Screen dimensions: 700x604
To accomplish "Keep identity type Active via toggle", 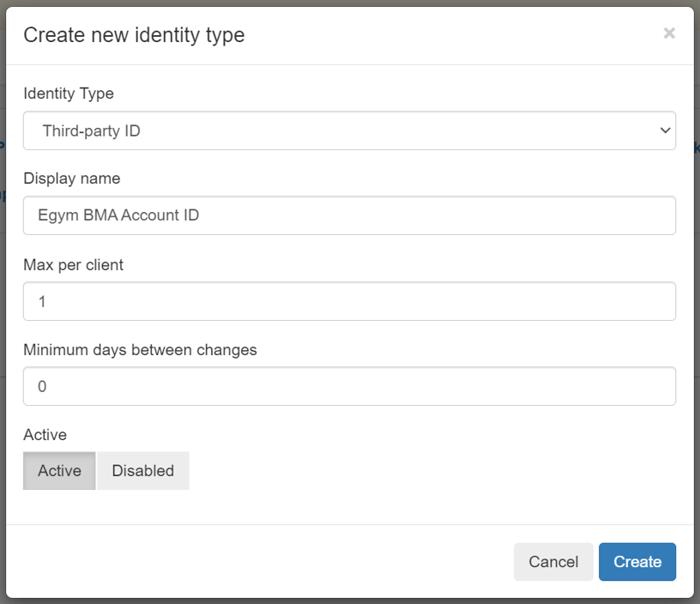I will coord(58,470).
